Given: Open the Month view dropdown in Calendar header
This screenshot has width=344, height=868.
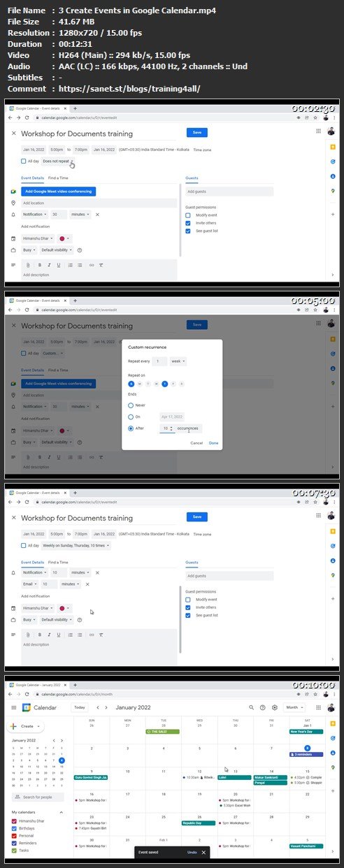Looking at the screenshot, I should point(294,707).
